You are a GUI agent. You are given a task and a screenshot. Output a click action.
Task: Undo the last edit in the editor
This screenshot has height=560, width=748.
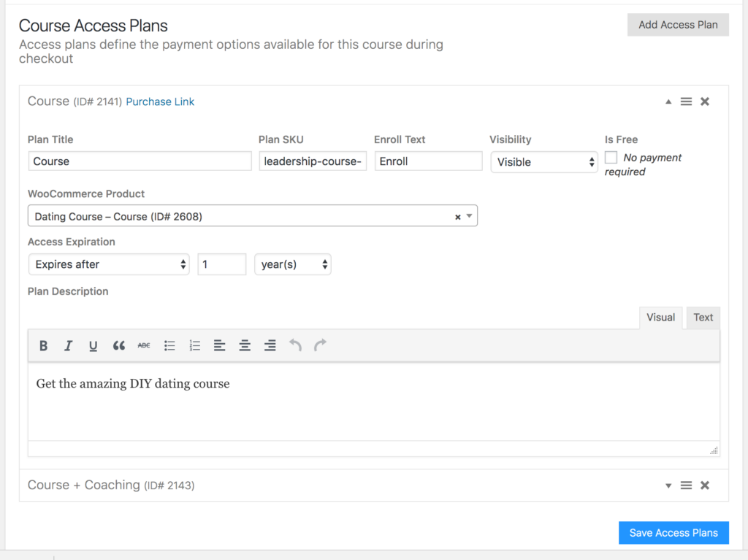coord(295,345)
